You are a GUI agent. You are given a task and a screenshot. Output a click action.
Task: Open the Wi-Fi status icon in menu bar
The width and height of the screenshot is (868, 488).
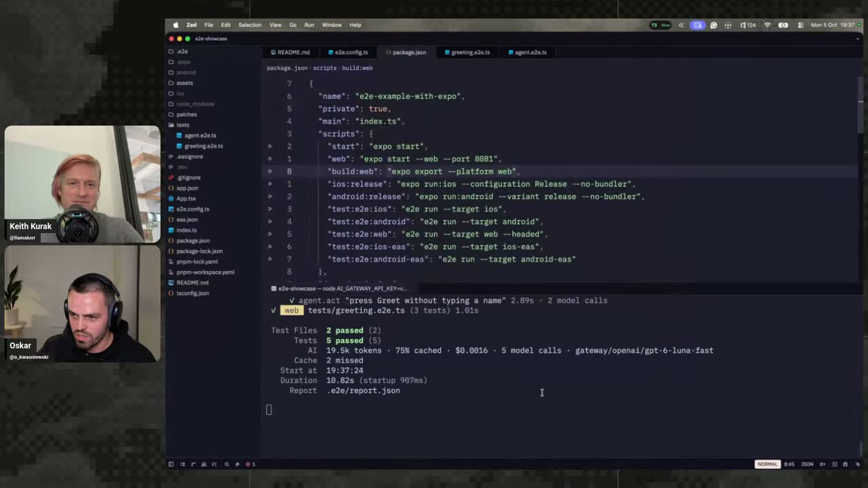[x=768, y=25]
